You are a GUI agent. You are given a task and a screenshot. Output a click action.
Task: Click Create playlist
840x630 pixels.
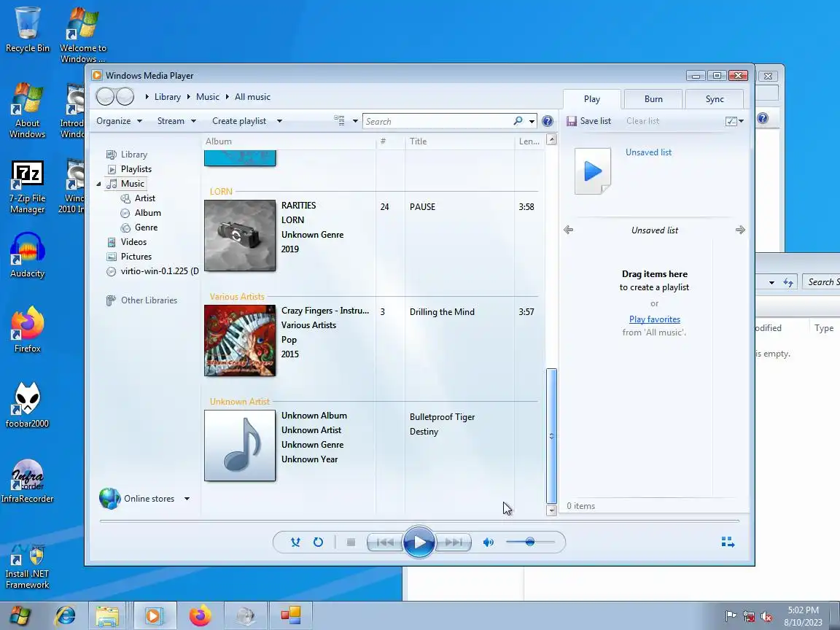coord(239,121)
